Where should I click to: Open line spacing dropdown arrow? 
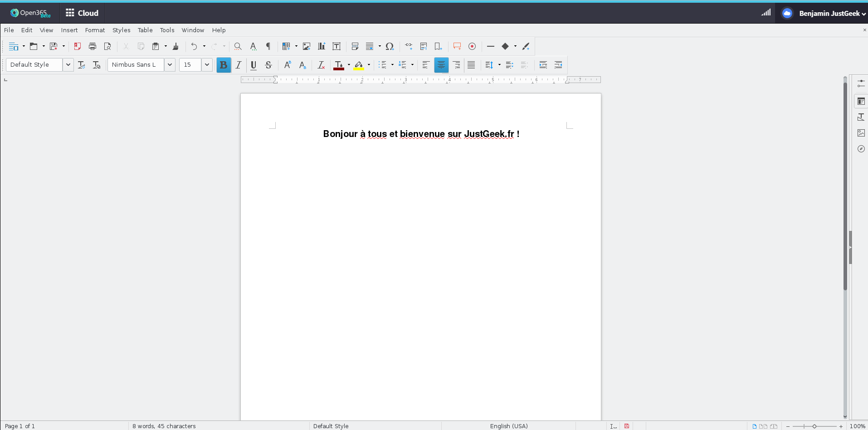pos(499,65)
